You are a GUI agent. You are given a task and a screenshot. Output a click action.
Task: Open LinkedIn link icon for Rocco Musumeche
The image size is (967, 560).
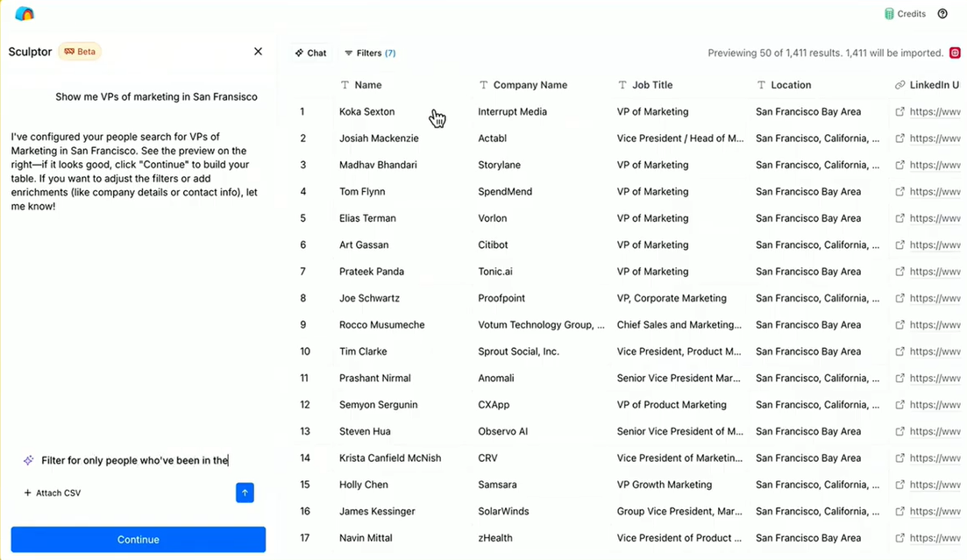coord(899,324)
